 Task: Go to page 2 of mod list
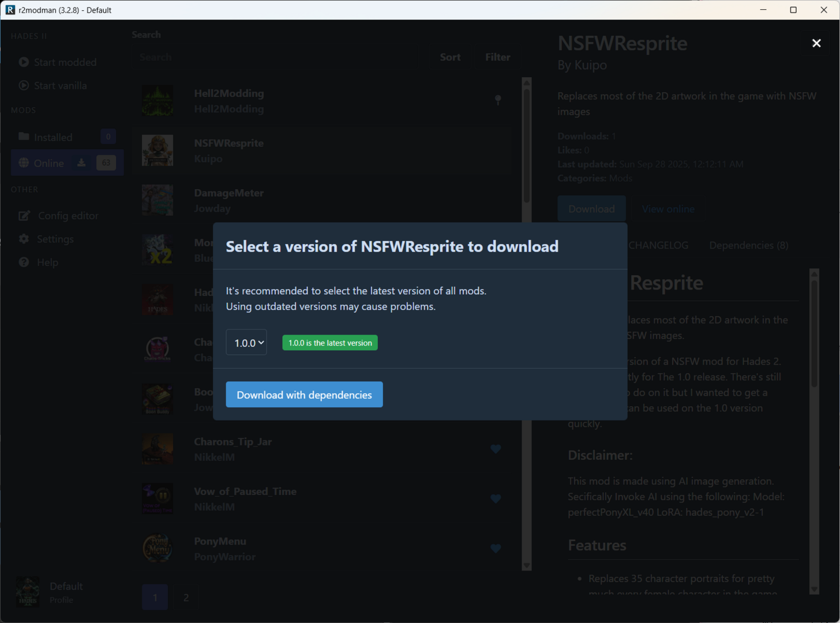click(x=186, y=597)
